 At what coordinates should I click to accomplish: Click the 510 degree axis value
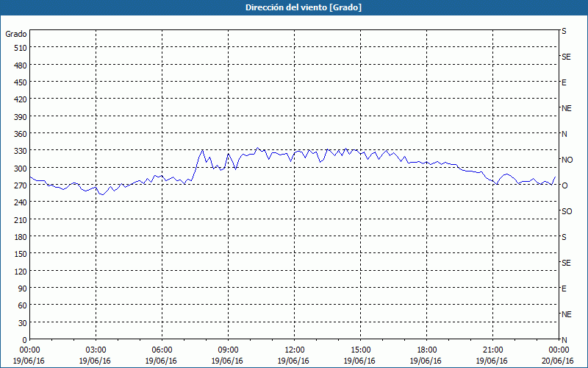click(20, 48)
